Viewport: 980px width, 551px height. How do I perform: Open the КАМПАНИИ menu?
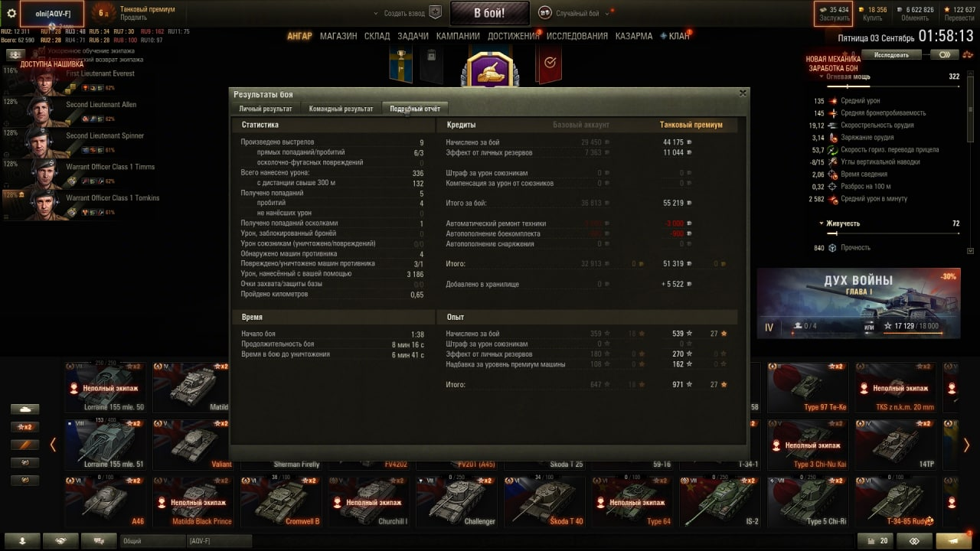point(458,36)
